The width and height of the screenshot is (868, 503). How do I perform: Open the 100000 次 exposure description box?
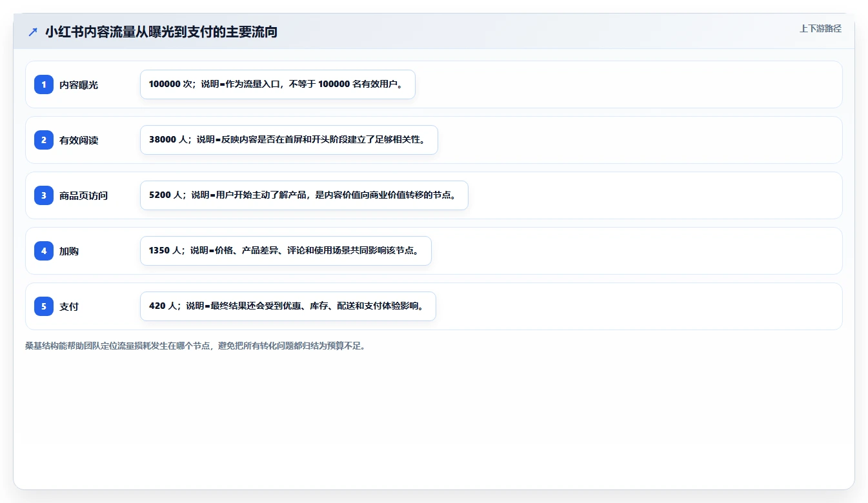click(x=278, y=84)
